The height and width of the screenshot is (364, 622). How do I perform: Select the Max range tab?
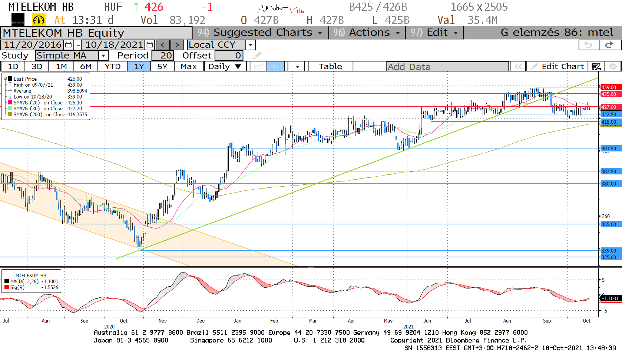point(189,67)
